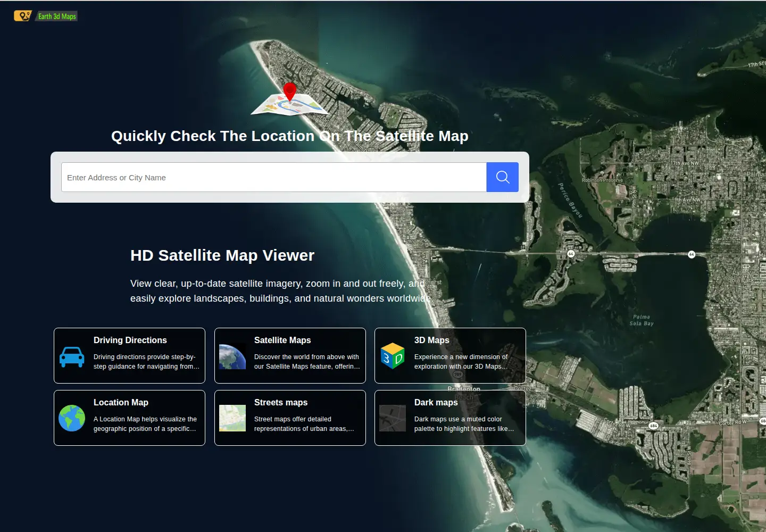
Task: Open the Location Map card title
Action: (x=121, y=402)
